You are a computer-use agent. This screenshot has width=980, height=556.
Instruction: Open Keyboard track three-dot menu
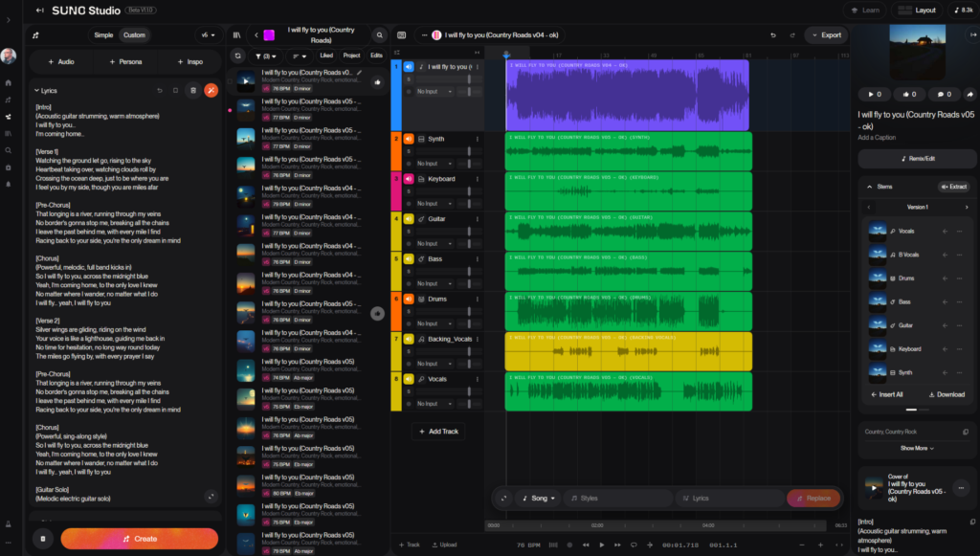click(478, 179)
